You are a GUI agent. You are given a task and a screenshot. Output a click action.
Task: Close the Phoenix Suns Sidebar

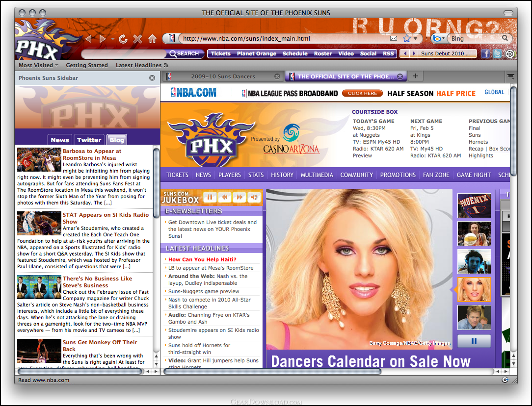tap(152, 78)
